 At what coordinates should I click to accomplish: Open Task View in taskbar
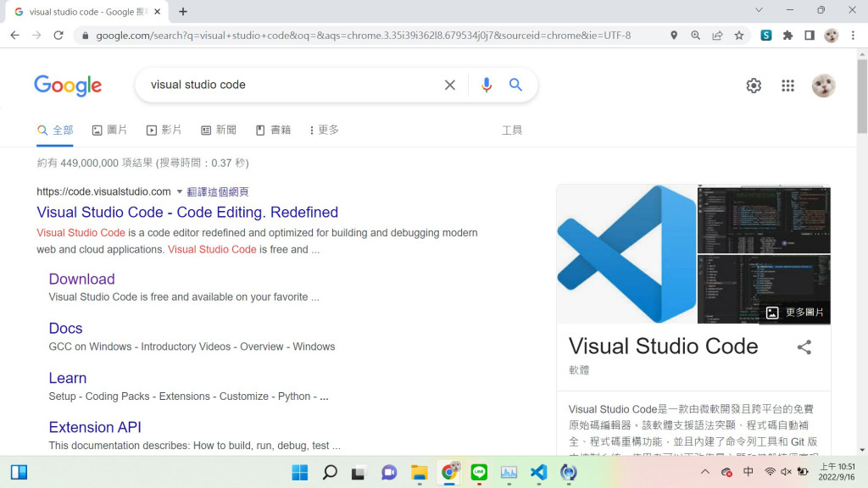pos(359,473)
